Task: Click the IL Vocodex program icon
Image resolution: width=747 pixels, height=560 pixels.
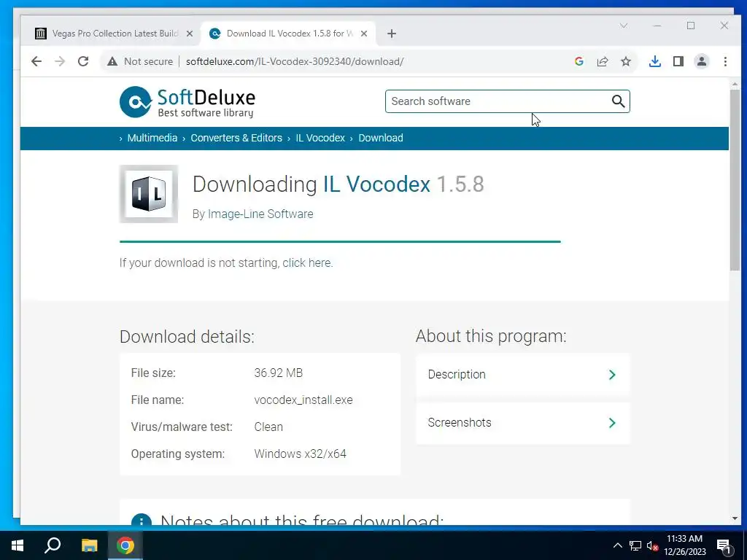Action: 149,194
